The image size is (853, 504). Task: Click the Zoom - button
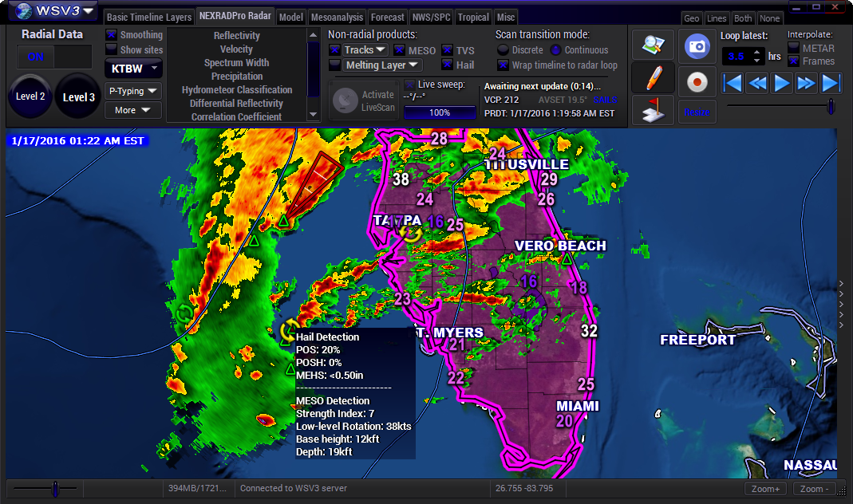pos(815,489)
